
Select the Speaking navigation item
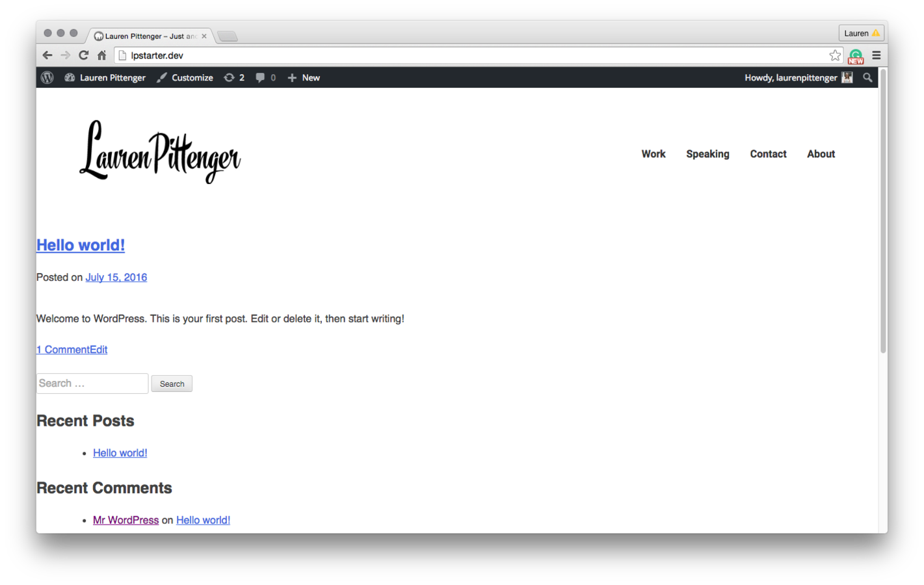707,154
